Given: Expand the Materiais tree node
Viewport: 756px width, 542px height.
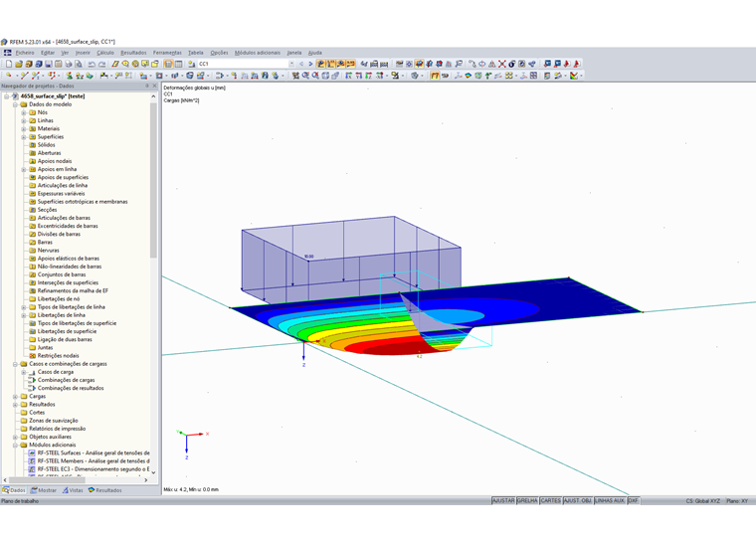Looking at the screenshot, I should (x=24, y=128).
